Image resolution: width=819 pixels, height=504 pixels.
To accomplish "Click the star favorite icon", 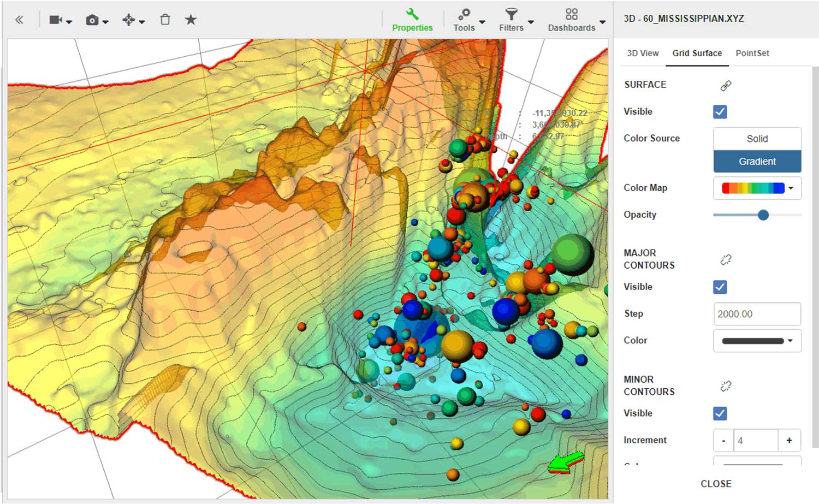I will (x=191, y=20).
